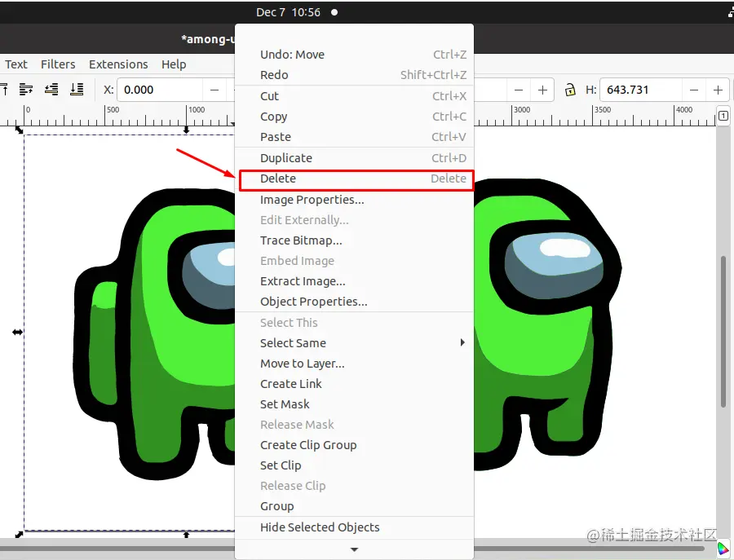Decrease H value with minus button
The height and width of the screenshot is (560, 734).
click(x=694, y=90)
